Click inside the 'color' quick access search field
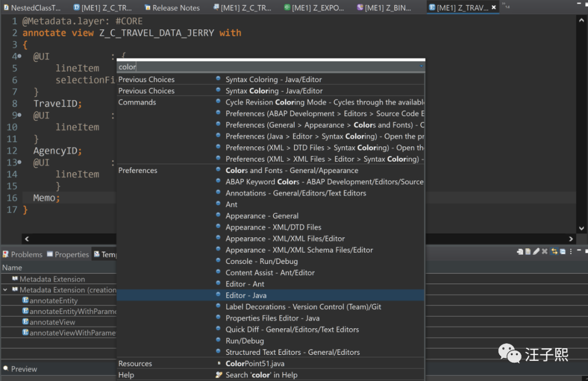Viewport: 588px width, 381px height. point(267,67)
